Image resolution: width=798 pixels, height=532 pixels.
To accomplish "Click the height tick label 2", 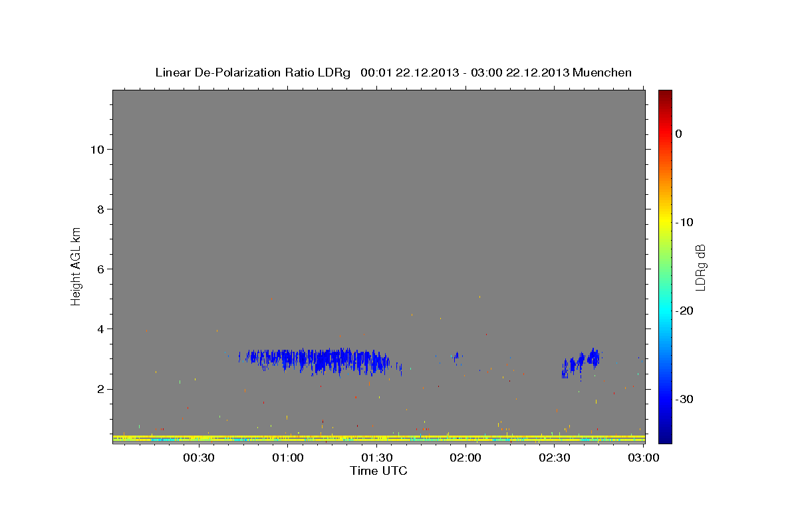I will tap(101, 389).
